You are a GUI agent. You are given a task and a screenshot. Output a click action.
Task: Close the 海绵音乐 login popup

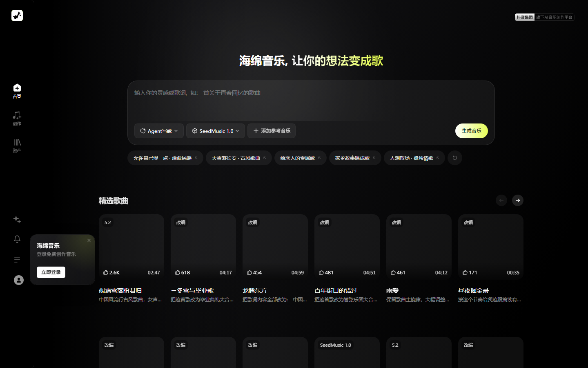click(x=89, y=240)
